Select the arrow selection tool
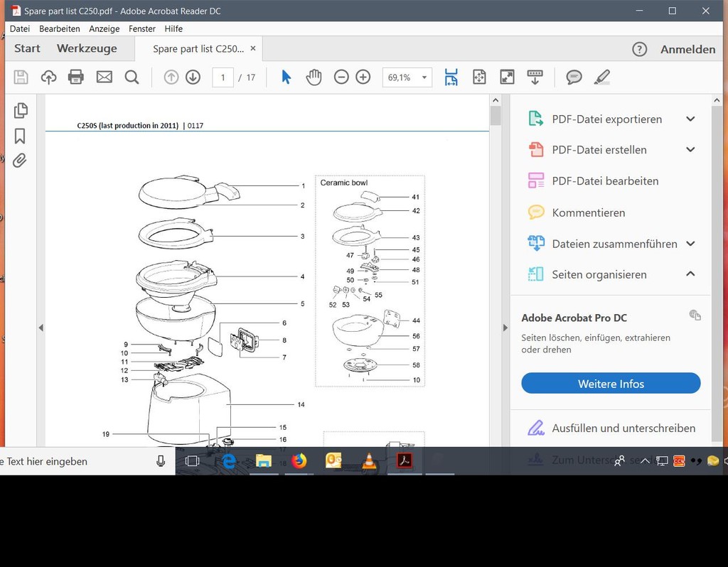 (x=286, y=77)
